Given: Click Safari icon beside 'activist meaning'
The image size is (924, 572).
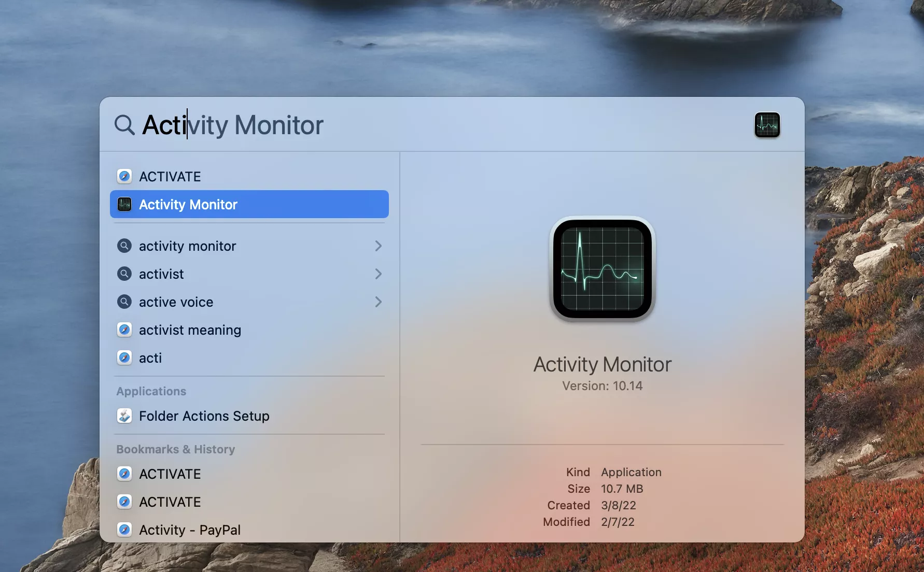Looking at the screenshot, I should (x=124, y=330).
